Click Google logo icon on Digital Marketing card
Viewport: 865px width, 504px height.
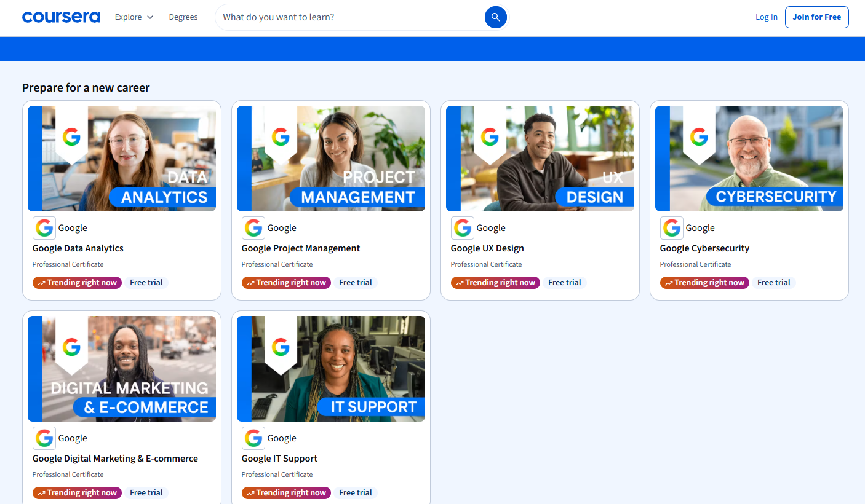point(44,438)
